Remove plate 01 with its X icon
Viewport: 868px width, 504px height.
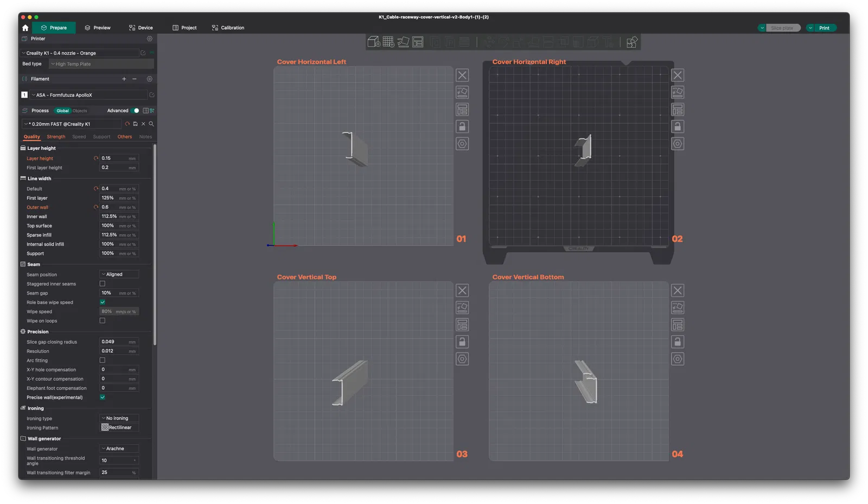(462, 75)
